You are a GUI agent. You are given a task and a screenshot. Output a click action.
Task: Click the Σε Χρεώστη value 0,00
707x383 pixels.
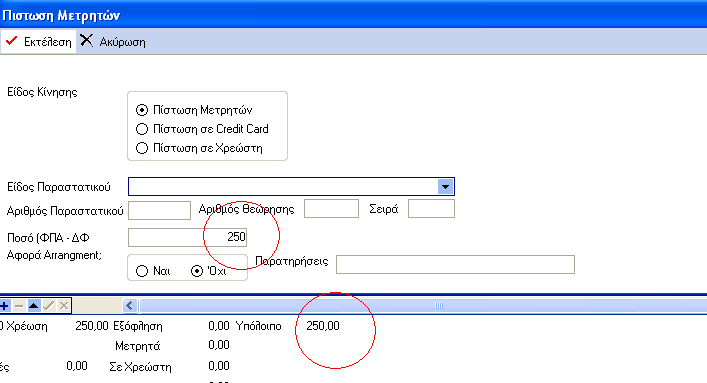[x=219, y=366]
